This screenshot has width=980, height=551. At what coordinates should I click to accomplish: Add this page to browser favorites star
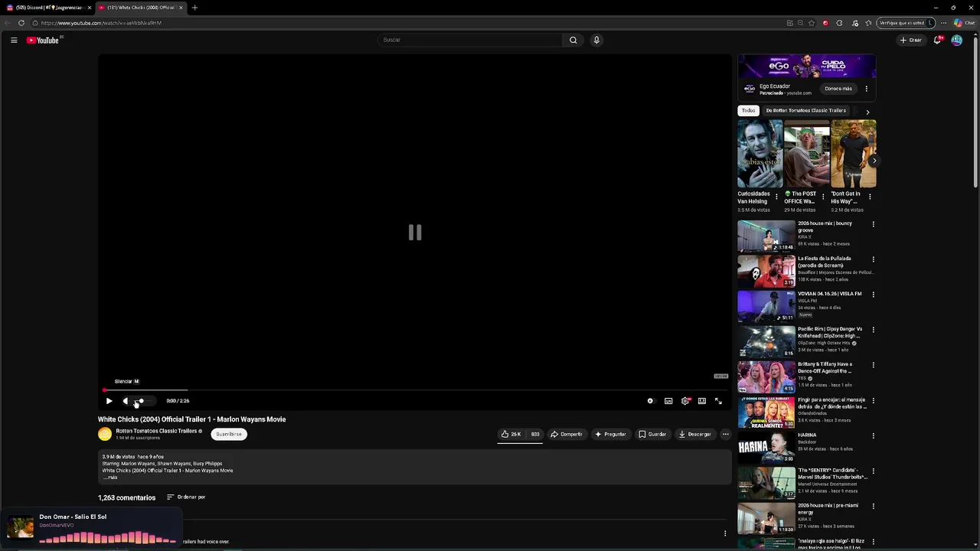coord(812,23)
